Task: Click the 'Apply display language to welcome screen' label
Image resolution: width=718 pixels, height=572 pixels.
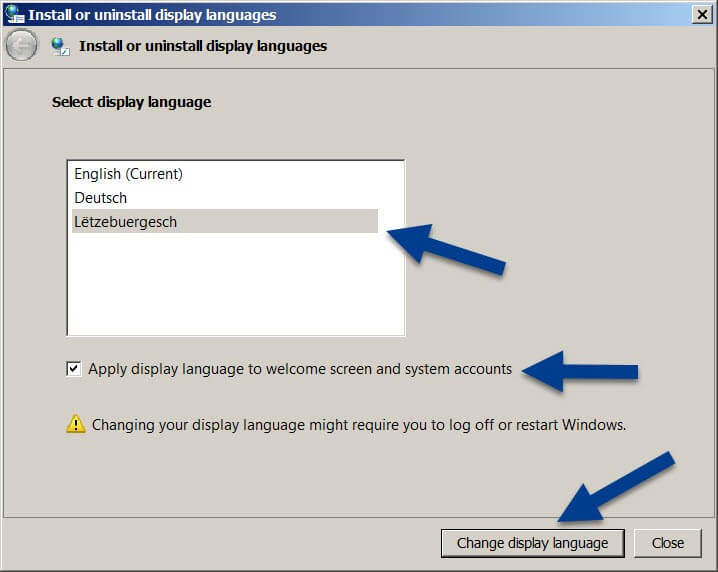Action: [300, 369]
